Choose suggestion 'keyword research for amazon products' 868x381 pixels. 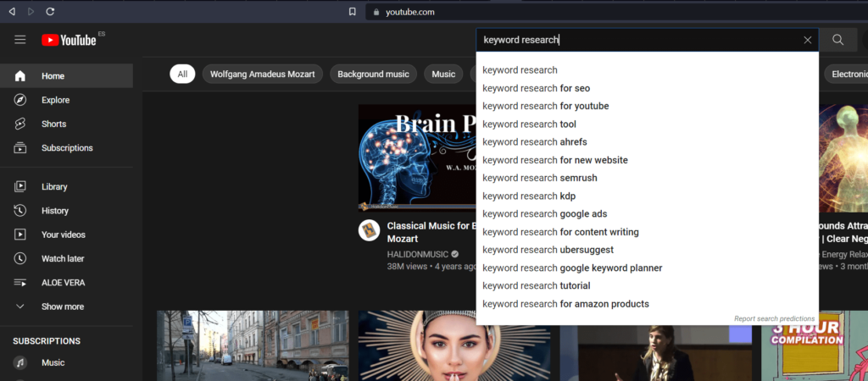pyautogui.click(x=647, y=304)
